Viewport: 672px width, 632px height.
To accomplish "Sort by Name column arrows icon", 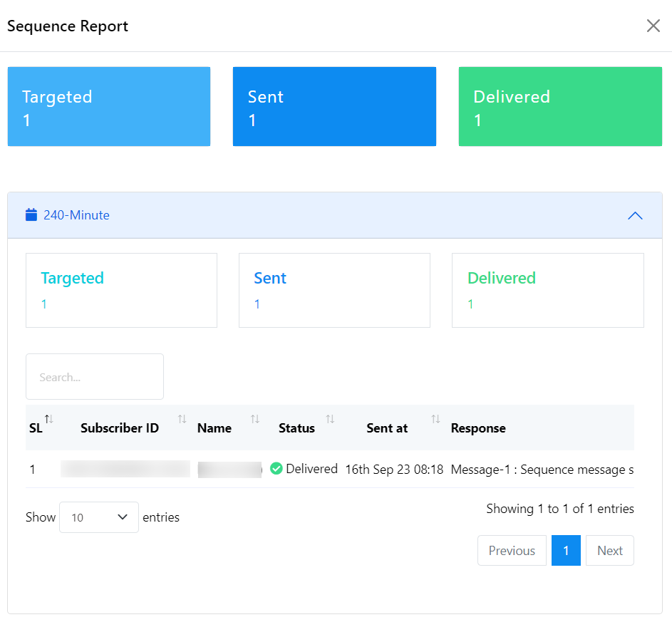I will [255, 419].
